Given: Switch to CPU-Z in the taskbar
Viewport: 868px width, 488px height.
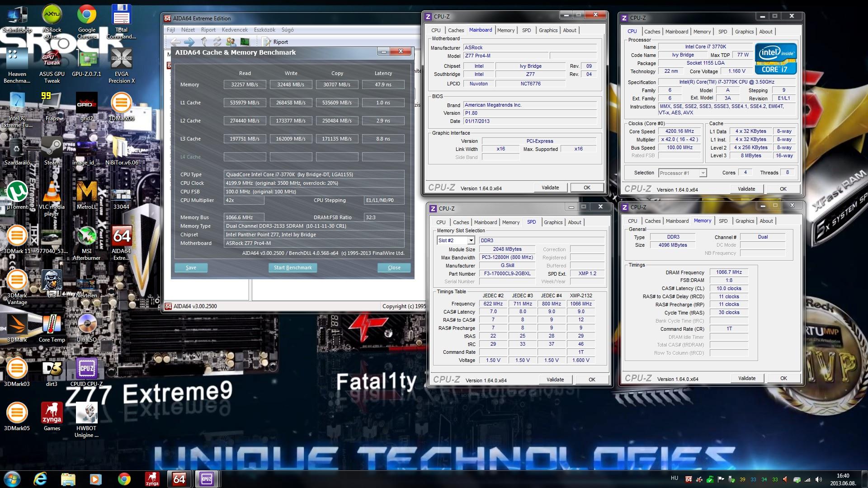Looking at the screenshot, I should coord(207,479).
